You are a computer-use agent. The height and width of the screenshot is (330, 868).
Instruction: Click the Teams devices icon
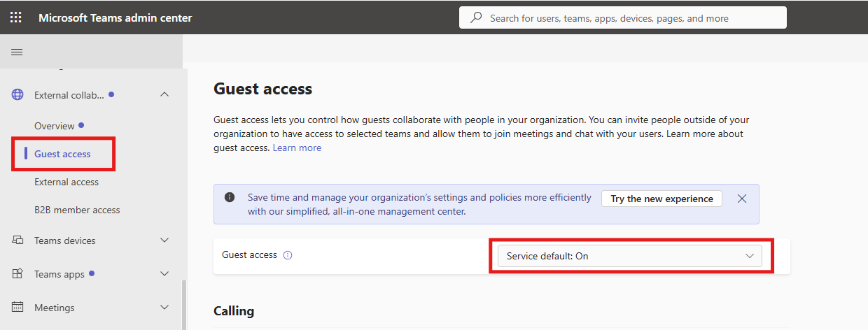pyautogui.click(x=17, y=240)
